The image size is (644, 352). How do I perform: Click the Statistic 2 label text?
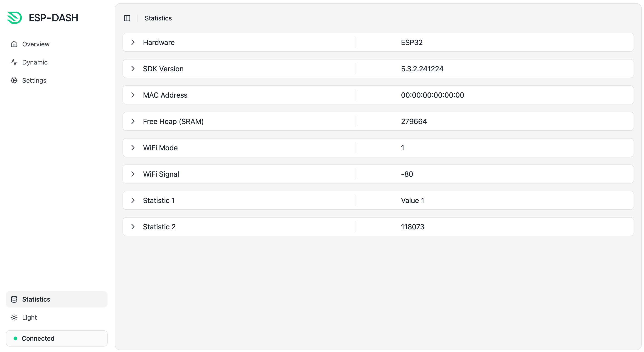click(159, 227)
